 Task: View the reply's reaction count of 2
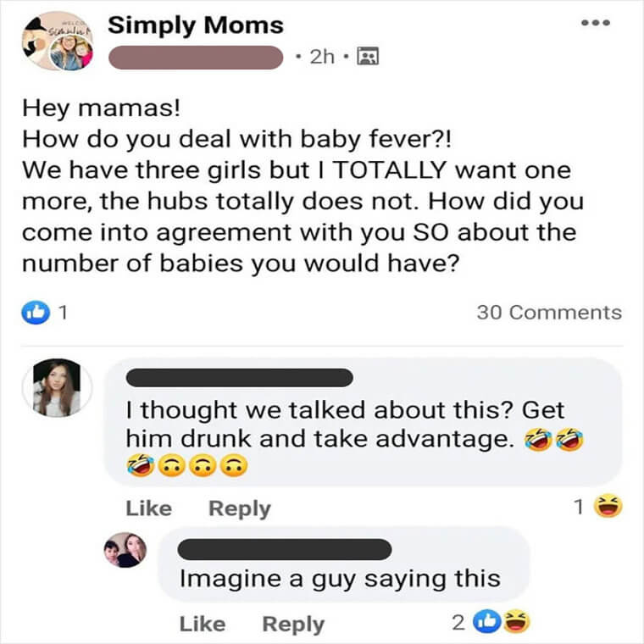point(458,623)
